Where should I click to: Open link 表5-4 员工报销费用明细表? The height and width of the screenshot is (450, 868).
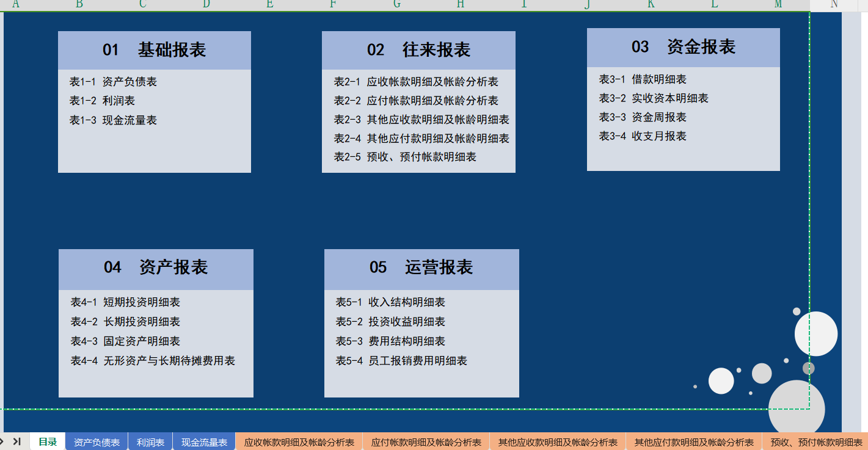pos(401,361)
